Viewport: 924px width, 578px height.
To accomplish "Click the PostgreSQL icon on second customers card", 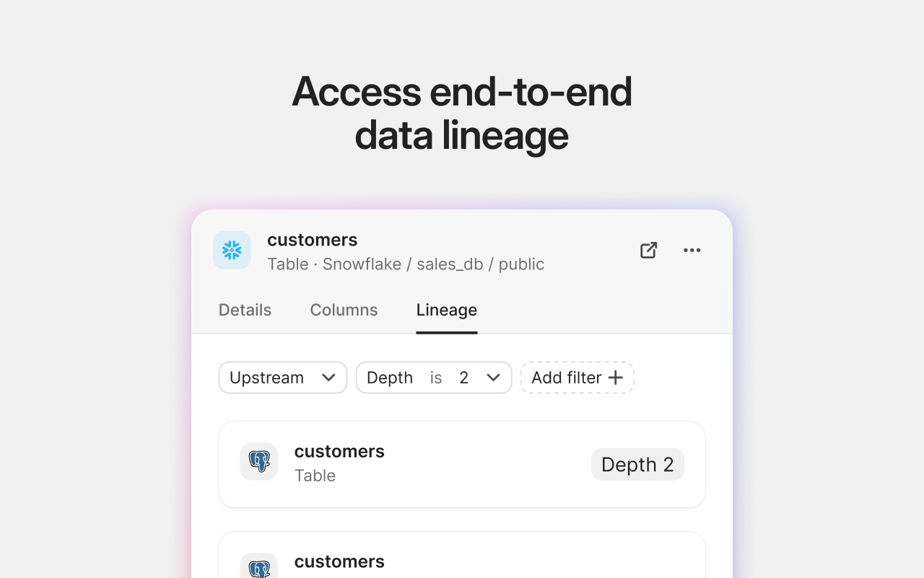I will coord(259,568).
